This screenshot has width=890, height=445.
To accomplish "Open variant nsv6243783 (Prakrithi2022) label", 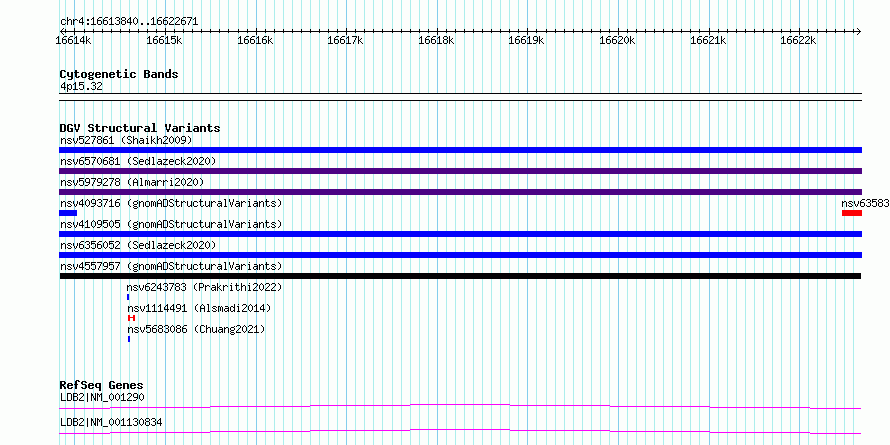I will click(204, 287).
